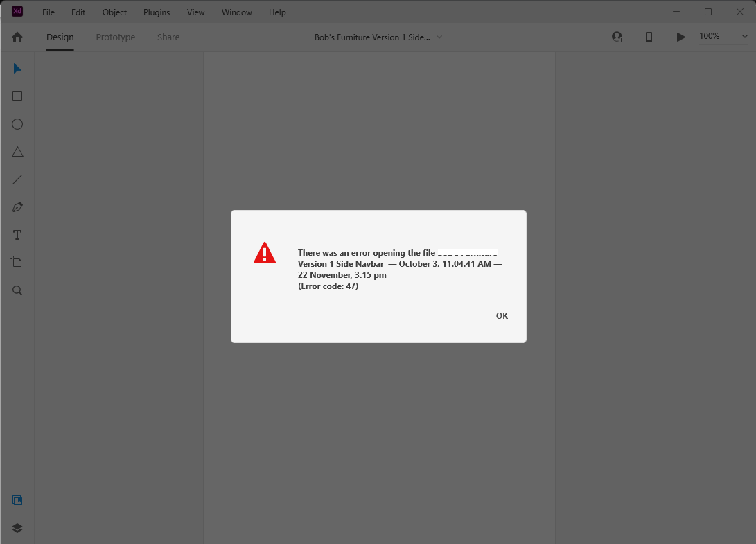Click the mobile Device Preview icon
This screenshot has height=544, width=756.
[x=649, y=37]
